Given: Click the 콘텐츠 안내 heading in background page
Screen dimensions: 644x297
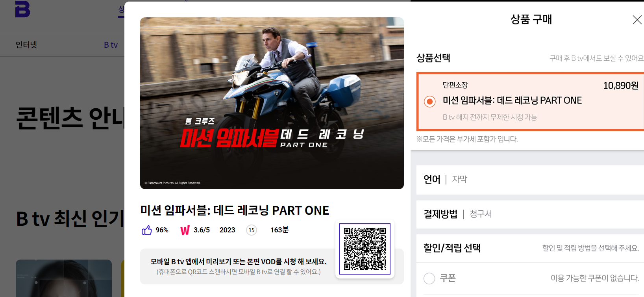Looking at the screenshot, I should 70,118.
